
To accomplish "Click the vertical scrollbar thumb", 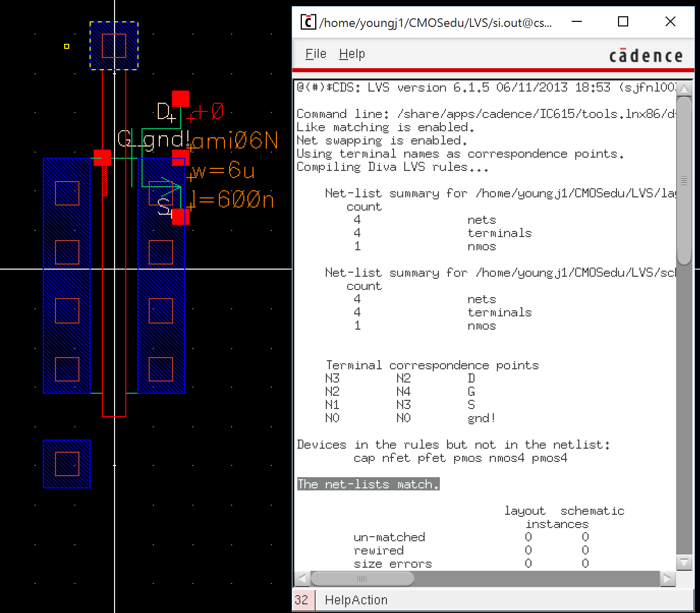I will (x=684, y=181).
